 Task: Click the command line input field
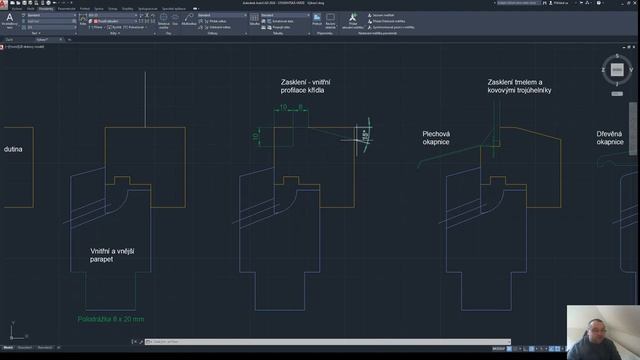(328, 342)
